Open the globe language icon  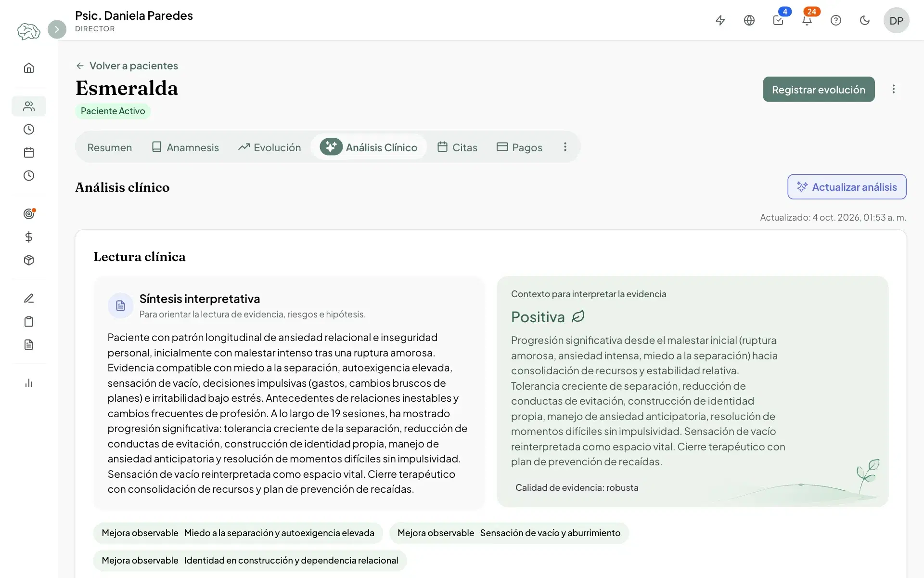pos(749,20)
